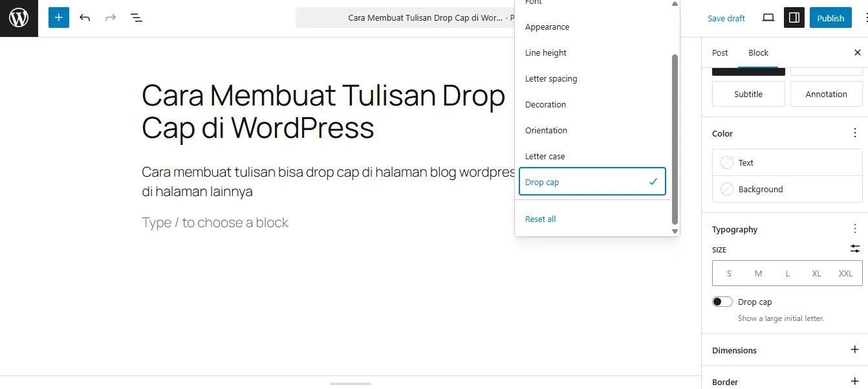Click the Publish button
Viewport: 868px width, 389px height.
pyautogui.click(x=830, y=17)
